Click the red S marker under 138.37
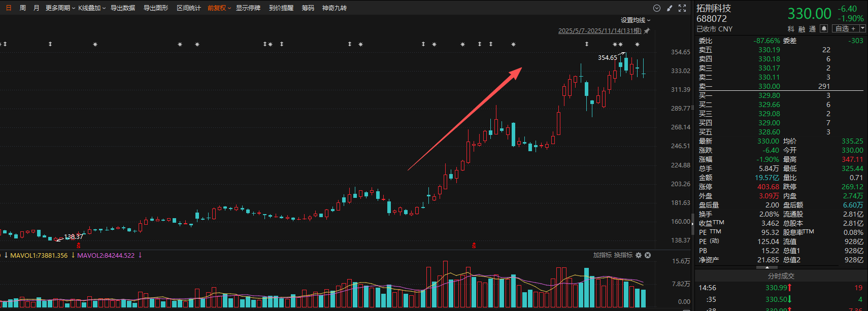The width and height of the screenshot is (868, 311). (78, 246)
